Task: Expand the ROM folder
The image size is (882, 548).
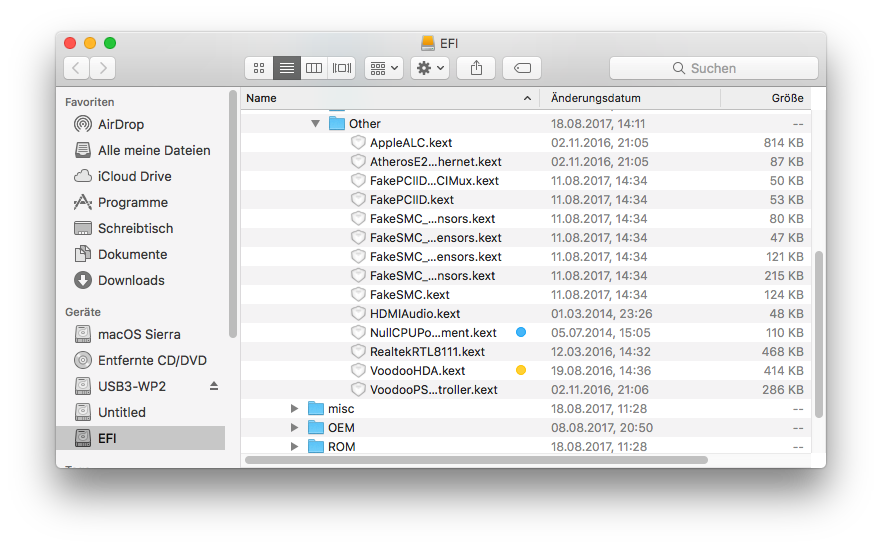Action: [294, 447]
